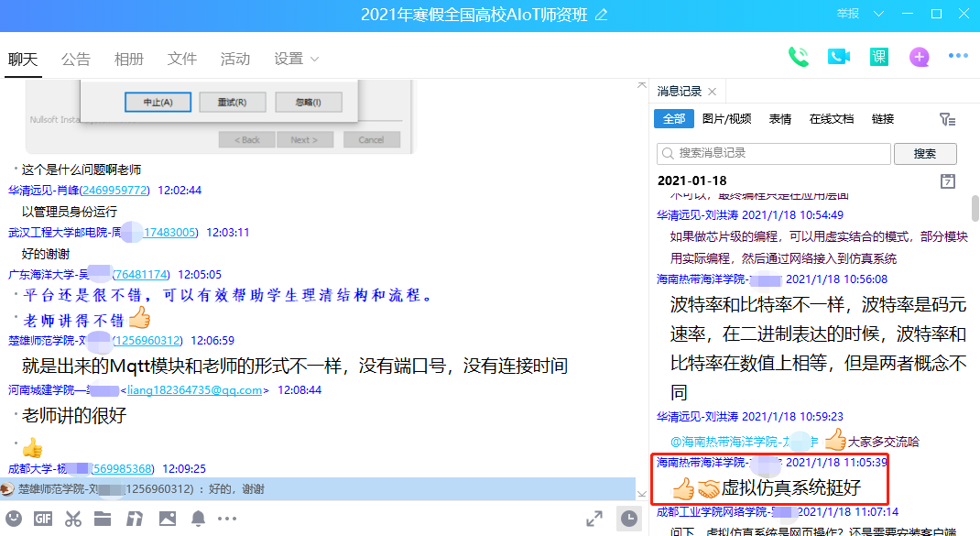Screen dimensions: 980x536
Task: Click the 搜索消息记录 search field
Action: pyautogui.click(x=774, y=153)
